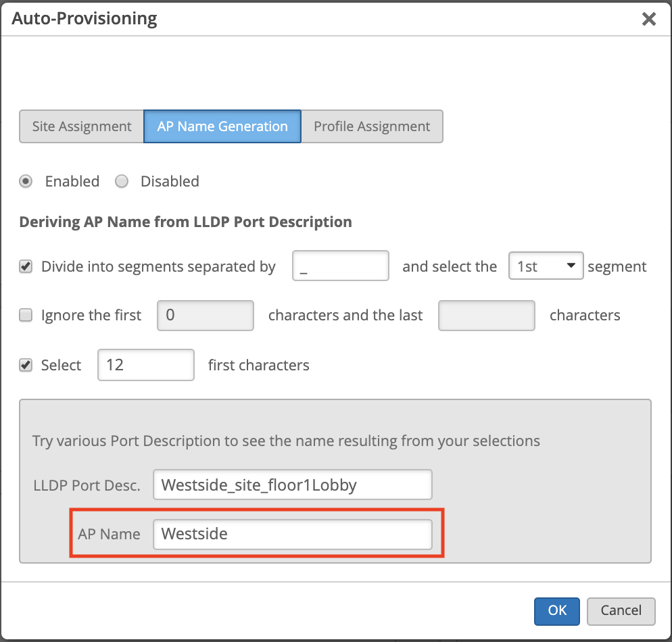Open the Profile Assignment tab
Viewport: 672px width, 642px height.
click(372, 126)
